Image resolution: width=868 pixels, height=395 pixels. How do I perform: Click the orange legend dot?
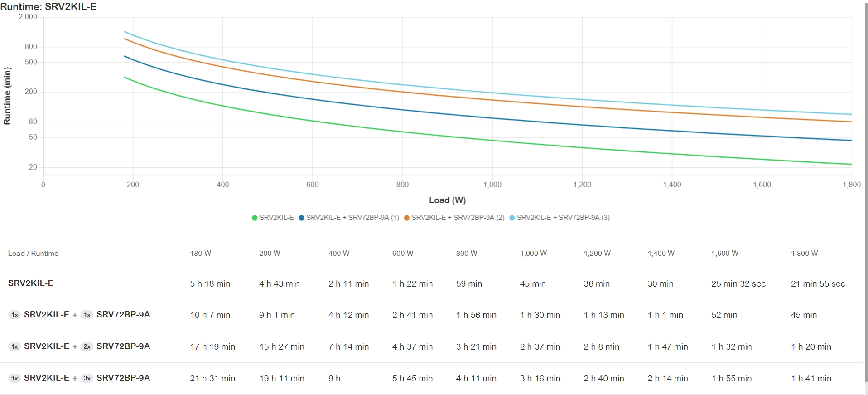(x=406, y=218)
